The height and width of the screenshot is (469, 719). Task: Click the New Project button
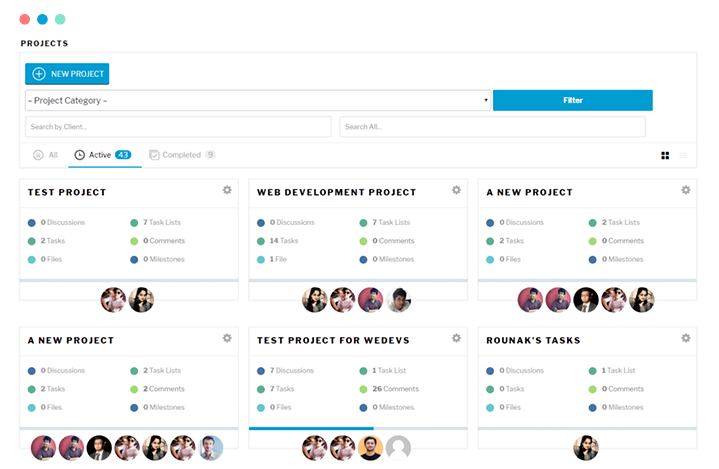(x=67, y=74)
